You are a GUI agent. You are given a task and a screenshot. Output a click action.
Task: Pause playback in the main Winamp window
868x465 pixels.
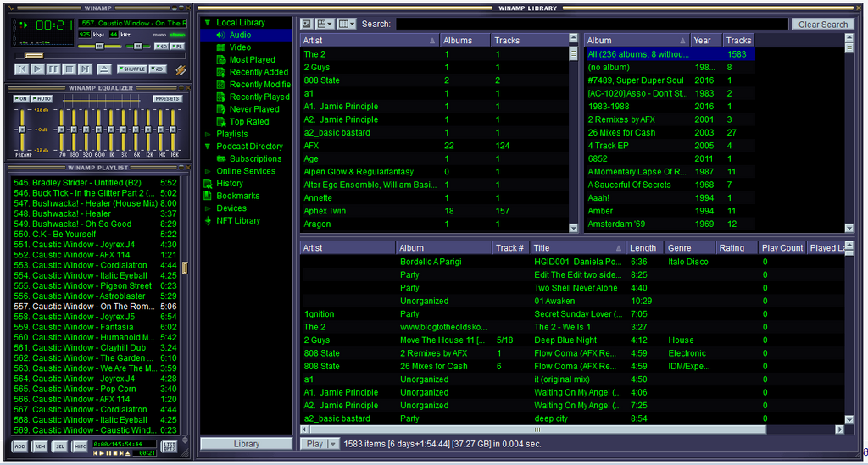[53, 69]
